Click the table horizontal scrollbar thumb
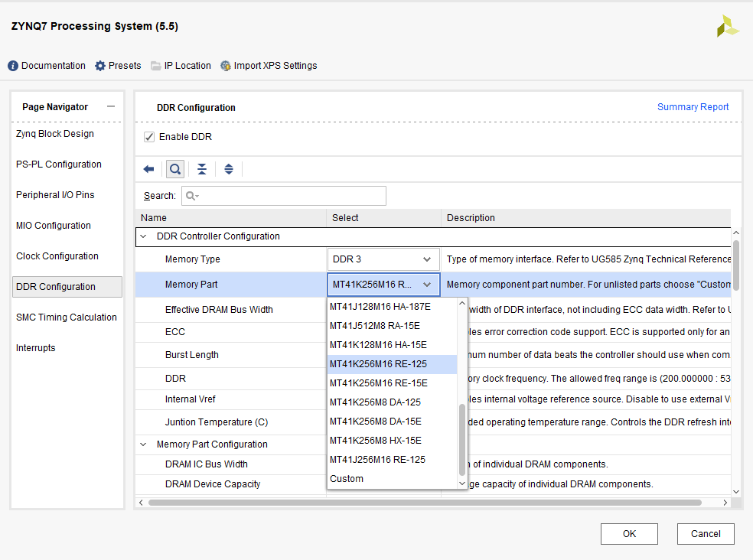753x560 pixels. click(x=425, y=503)
